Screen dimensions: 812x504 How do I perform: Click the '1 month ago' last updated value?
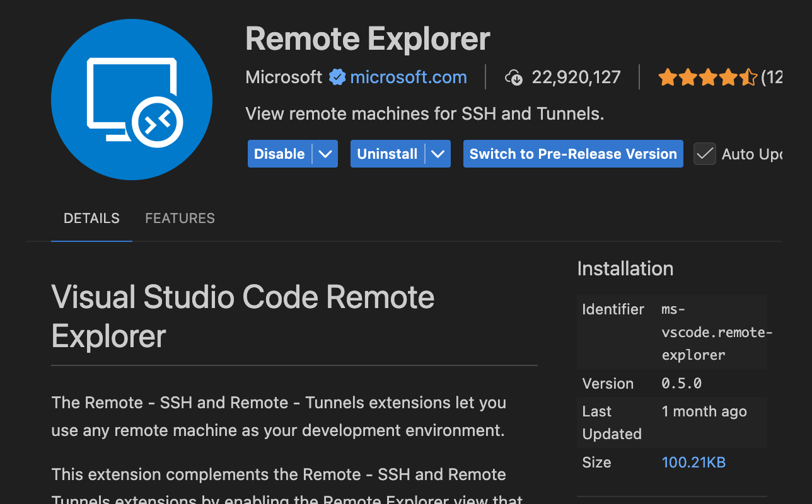704,411
